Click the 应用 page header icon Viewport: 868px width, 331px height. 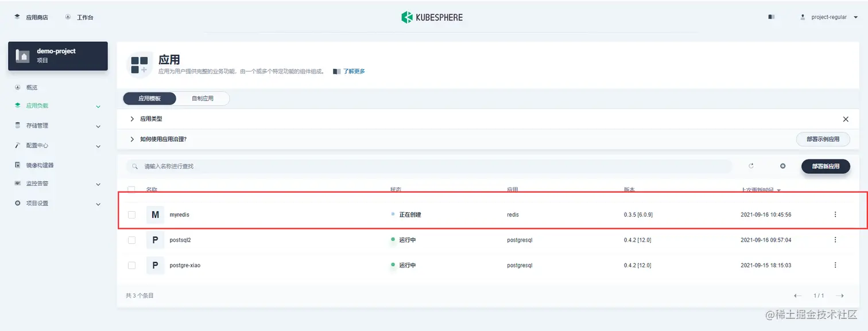pyautogui.click(x=139, y=65)
